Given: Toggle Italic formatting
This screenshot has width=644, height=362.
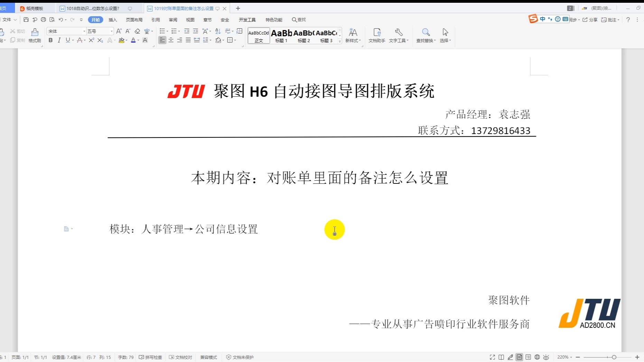Looking at the screenshot, I should tap(59, 40).
